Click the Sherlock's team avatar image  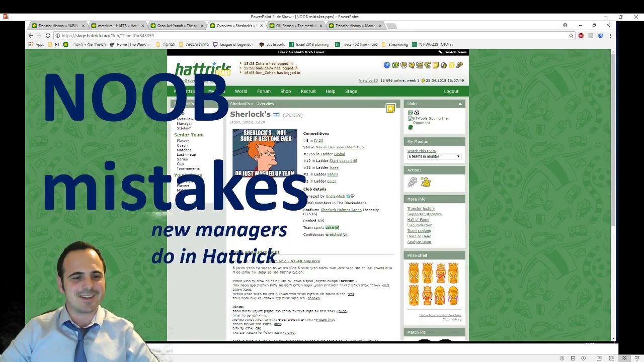(265, 153)
